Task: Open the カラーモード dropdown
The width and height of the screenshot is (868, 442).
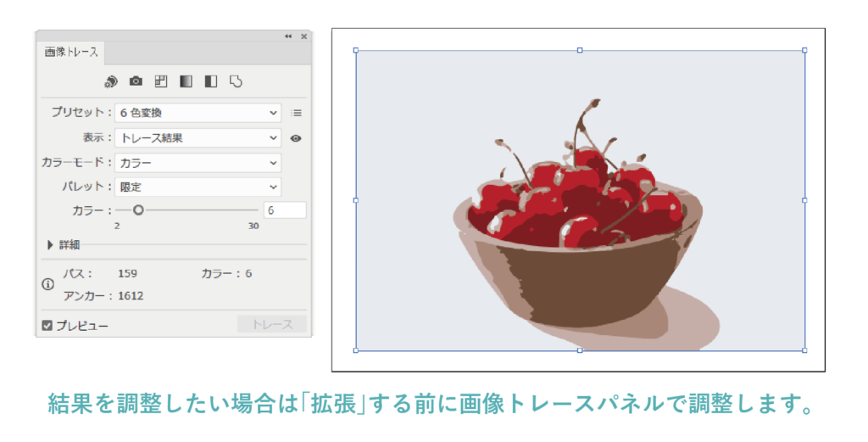Action: (198, 163)
